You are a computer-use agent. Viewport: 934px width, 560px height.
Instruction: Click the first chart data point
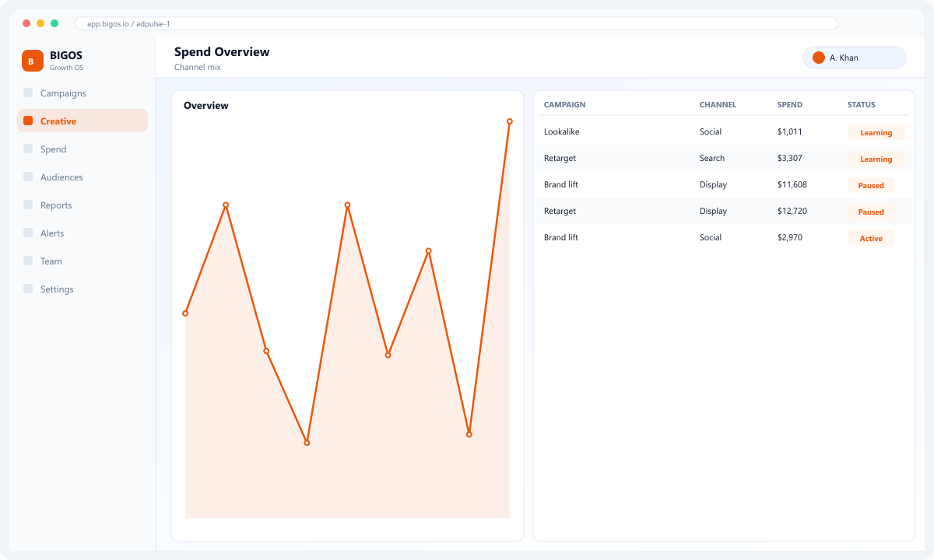pos(185,313)
